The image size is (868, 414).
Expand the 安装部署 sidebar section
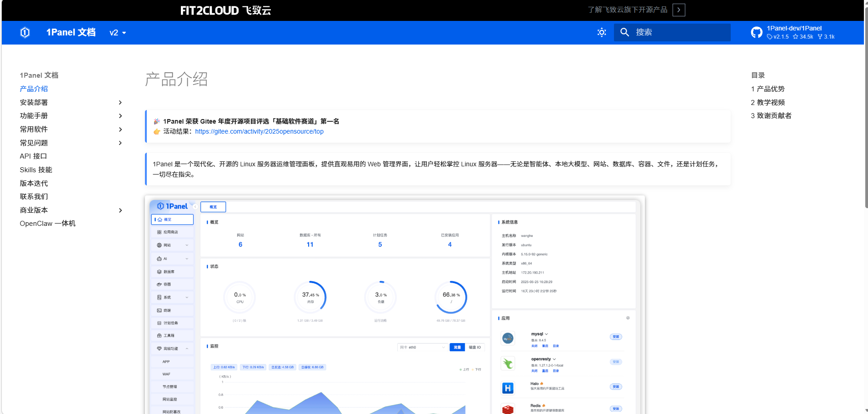point(120,103)
